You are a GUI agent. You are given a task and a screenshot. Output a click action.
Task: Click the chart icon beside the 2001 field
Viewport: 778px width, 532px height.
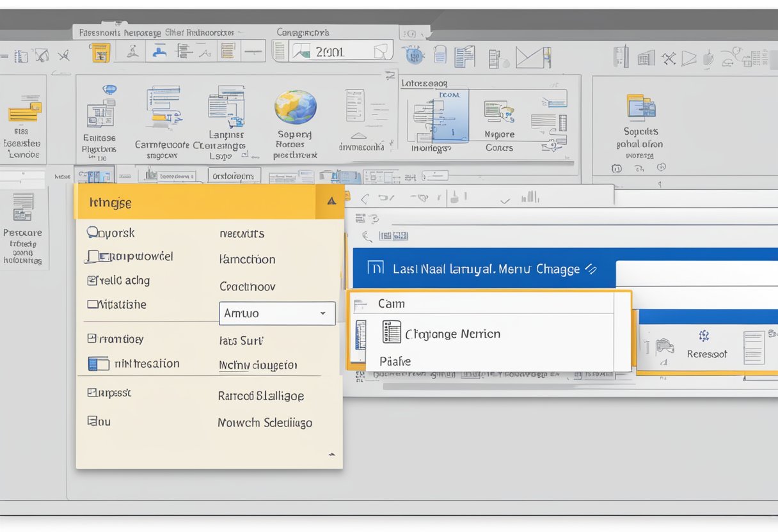click(301, 52)
